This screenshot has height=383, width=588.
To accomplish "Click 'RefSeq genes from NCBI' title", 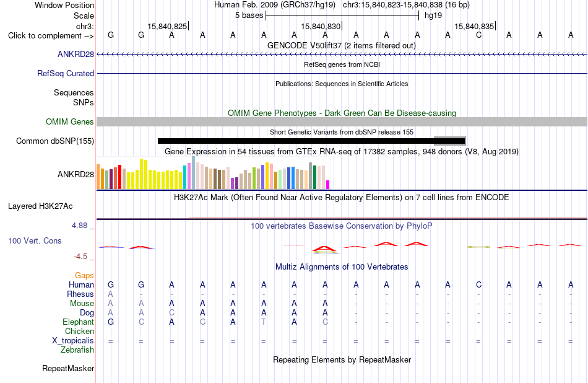I will click(342, 64).
